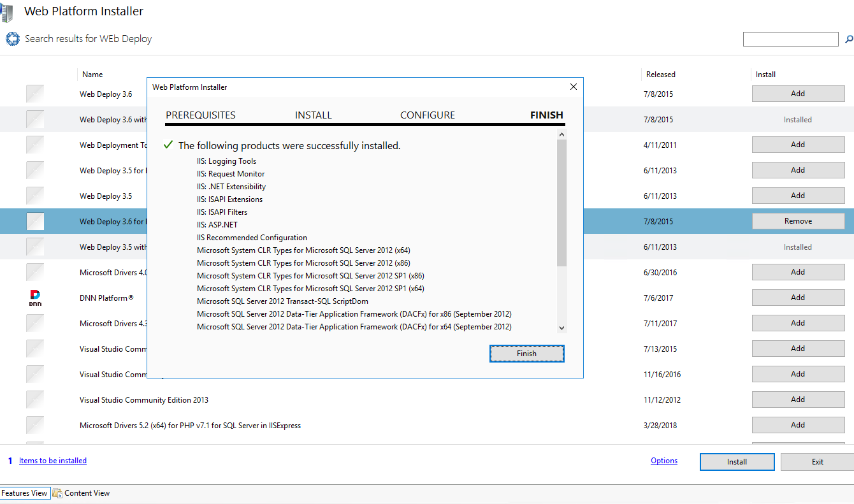The width and height of the screenshot is (854, 504).
Task: Click the dialog scrollbar thumb
Action: 561,203
